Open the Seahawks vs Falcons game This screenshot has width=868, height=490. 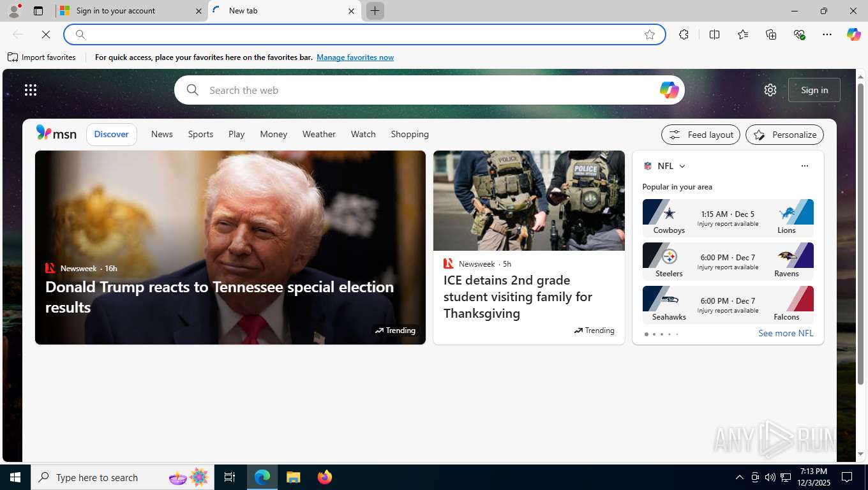point(728,305)
